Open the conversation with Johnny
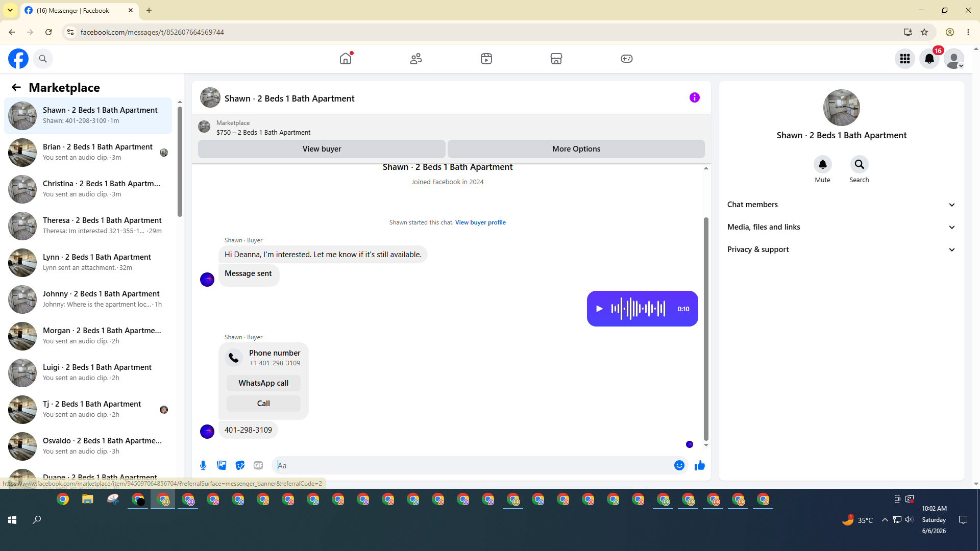Viewport: 980px width, 551px height. (88, 299)
